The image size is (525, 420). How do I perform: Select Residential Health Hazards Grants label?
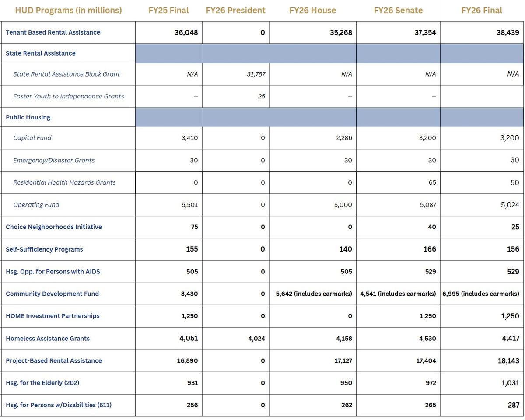[x=64, y=182]
